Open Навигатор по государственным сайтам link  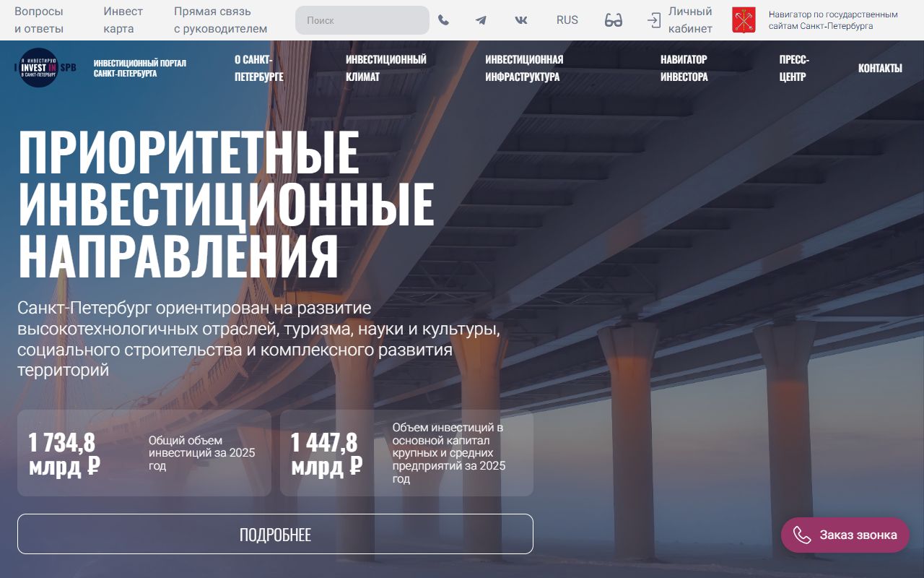pyautogui.click(x=833, y=20)
